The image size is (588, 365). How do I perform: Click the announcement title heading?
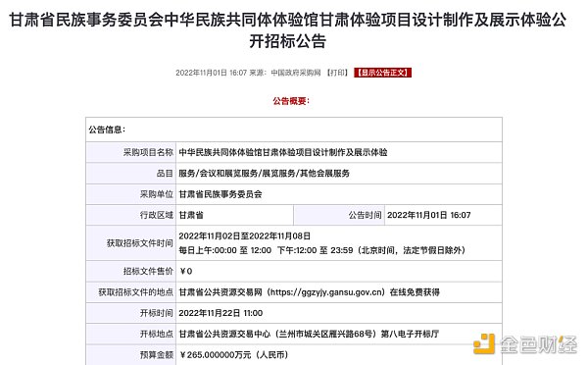click(287, 30)
